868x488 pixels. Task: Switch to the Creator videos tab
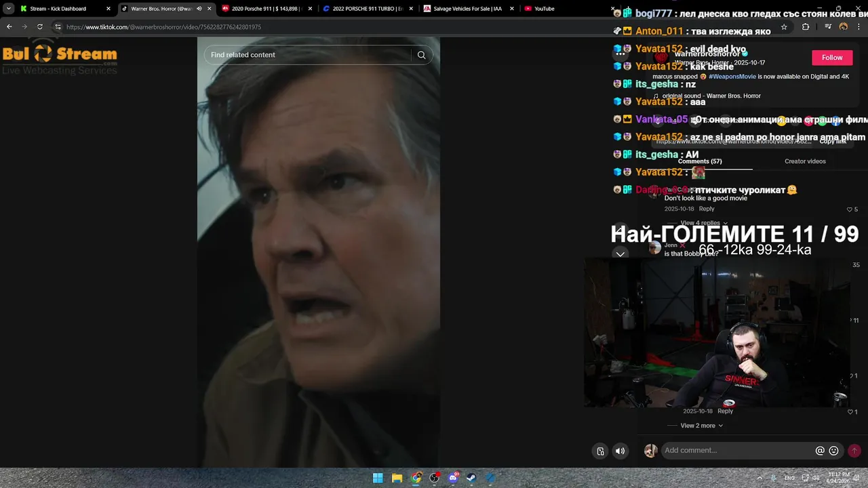[x=805, y=161]
